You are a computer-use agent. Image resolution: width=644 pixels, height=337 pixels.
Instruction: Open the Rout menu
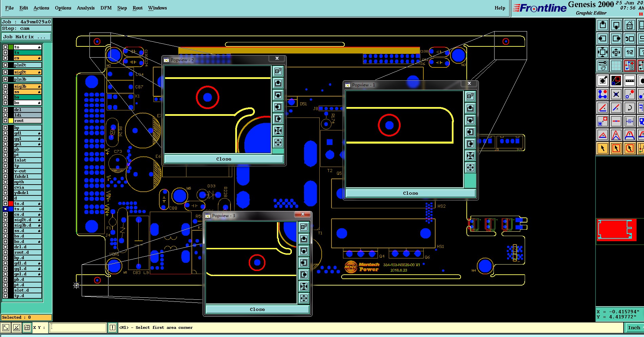[x=138, y=8]
